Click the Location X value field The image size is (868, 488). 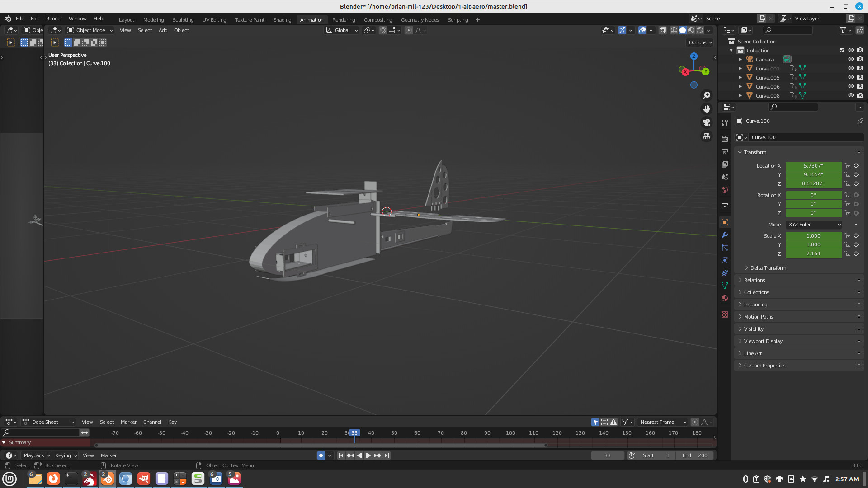click(814, 166)
